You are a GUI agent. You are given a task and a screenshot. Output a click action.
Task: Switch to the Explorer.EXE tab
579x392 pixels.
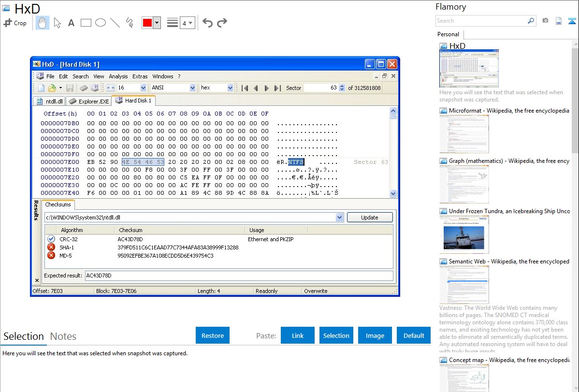click(89, 101)
